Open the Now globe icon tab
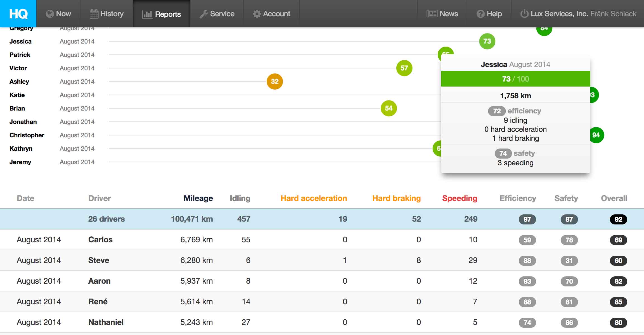Screen dimensions: 644x335 point(50,14)
